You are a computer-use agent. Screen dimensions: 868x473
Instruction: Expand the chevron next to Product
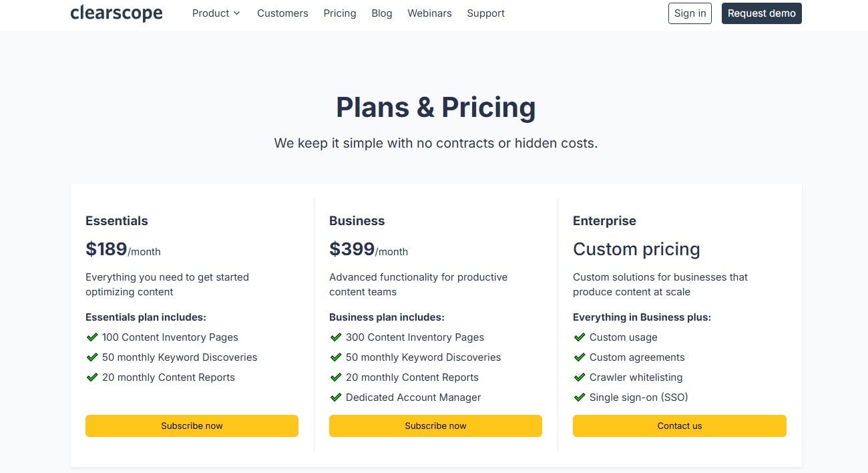235,13
